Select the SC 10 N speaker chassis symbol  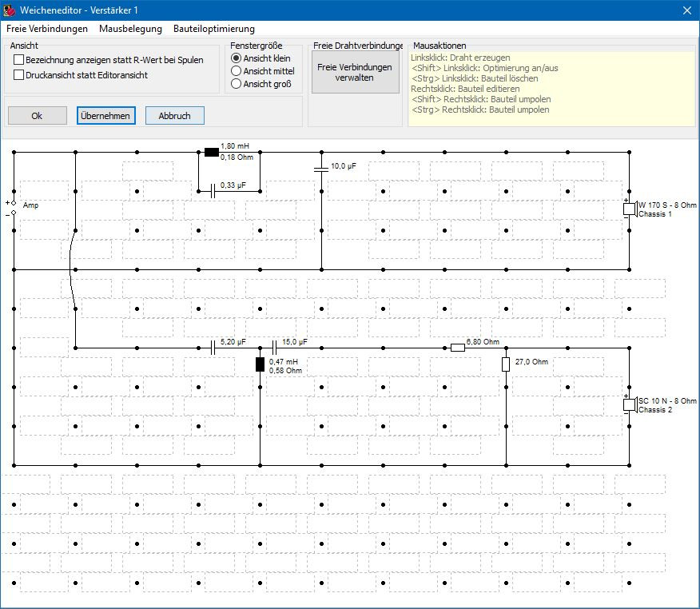629,404
